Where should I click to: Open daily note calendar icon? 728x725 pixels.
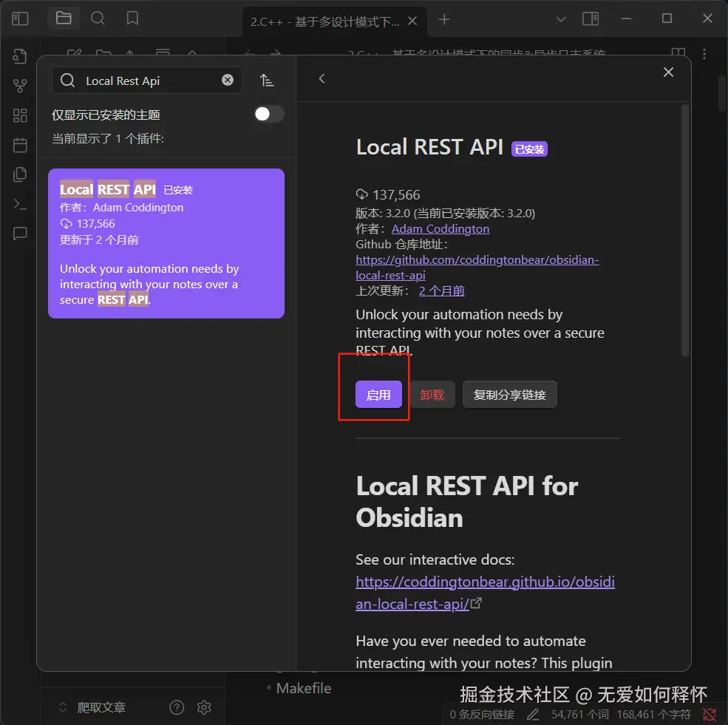click(x=20, y=145)
